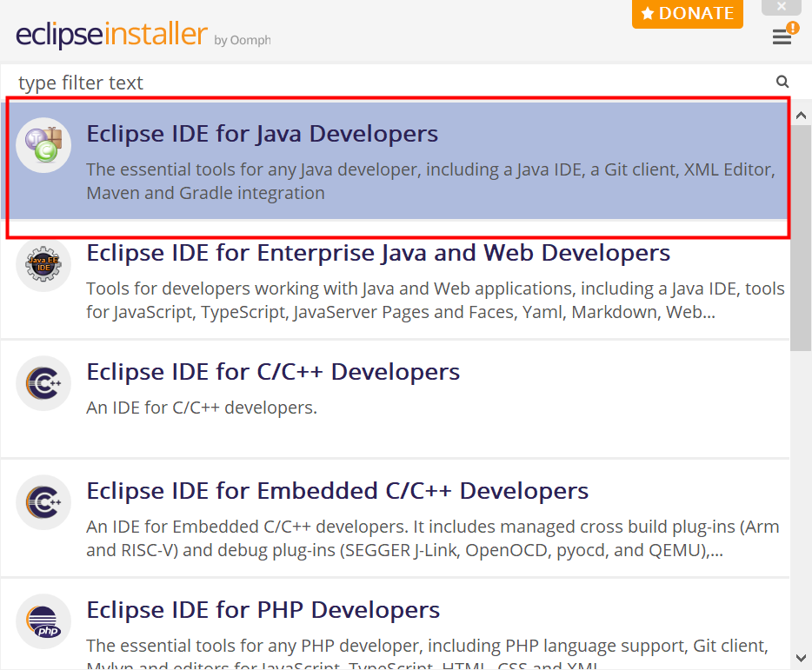
Task: Click the notification badge on the menu
Action: (x=793, y=28)
